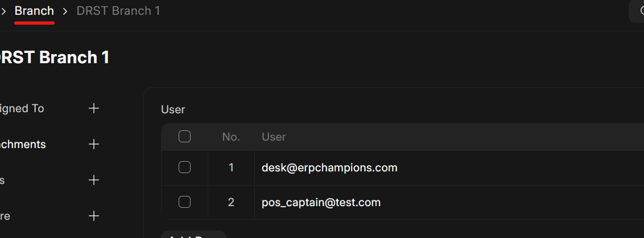The height and width of the screenshot is (238, 644).
Task: Check the row for desk@erpchampions.com
Action: [184, 167]
